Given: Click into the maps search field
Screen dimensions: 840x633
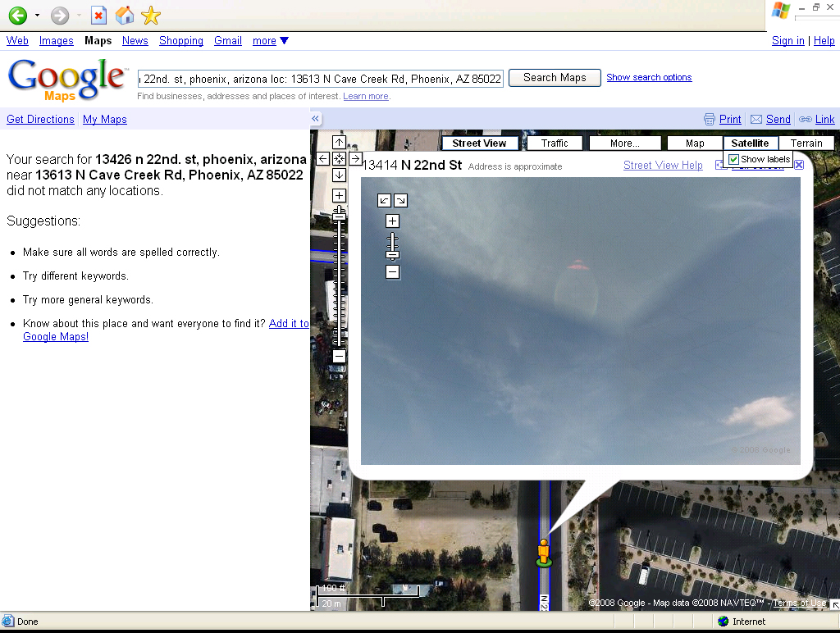Looking at the screenshot, I should [320, 79].
